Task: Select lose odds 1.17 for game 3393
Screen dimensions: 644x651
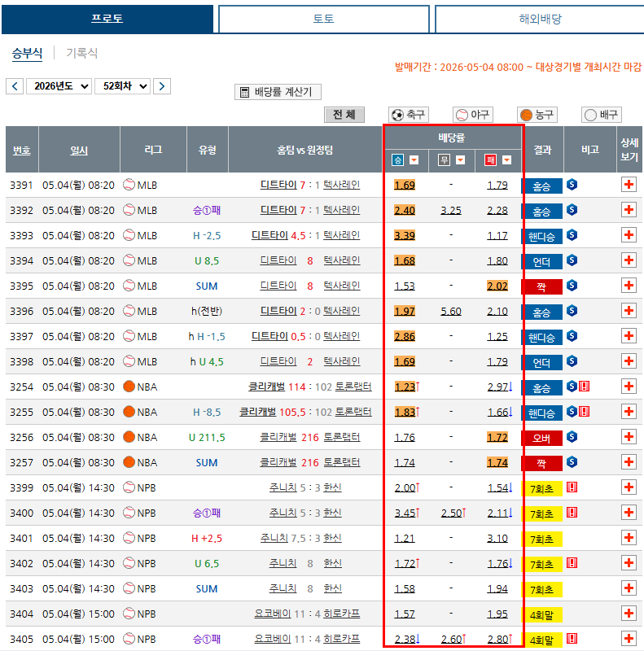Action: 497,236
